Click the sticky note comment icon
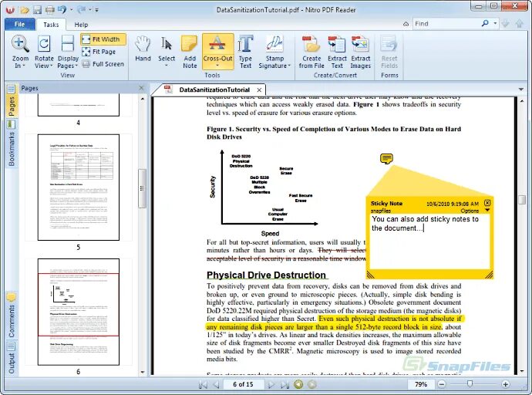 [386, 159]
